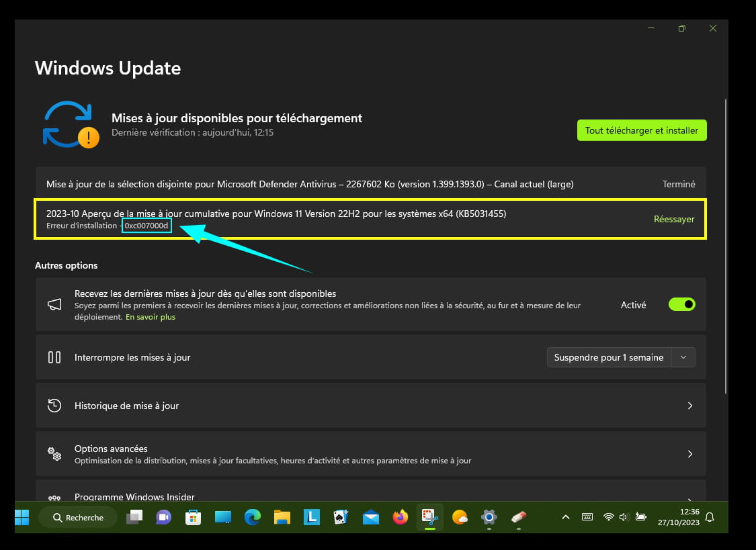Show hidden tray icons chevron
Screen dimensions: 756x550
[566, 517]
